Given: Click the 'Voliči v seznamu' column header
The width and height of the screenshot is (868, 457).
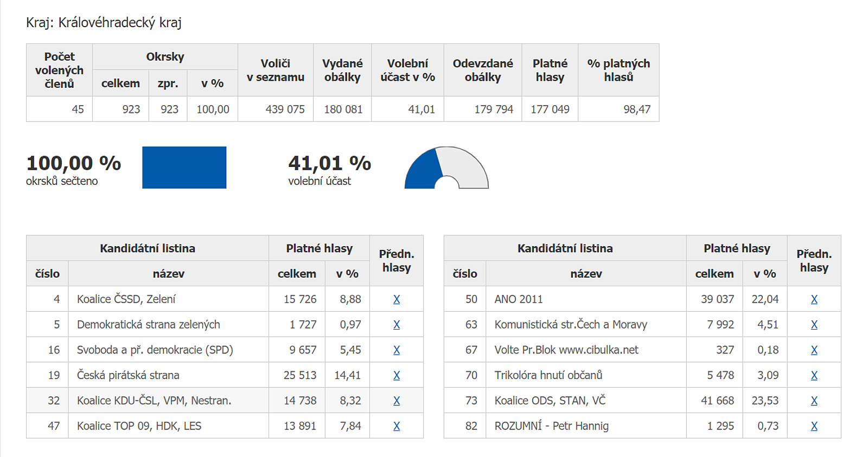Looking at the screenshot, I should coord(276,70).
